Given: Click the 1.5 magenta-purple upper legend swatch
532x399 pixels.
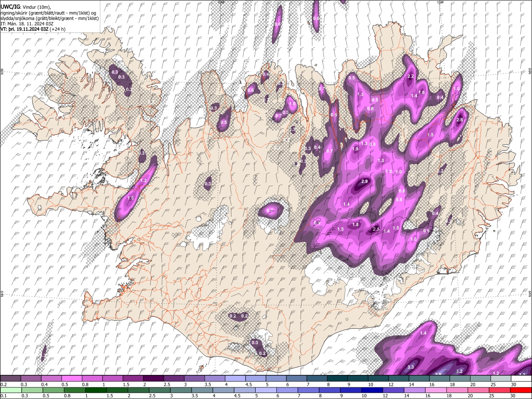Looking at the screenshot, I should click(x=133, y=378).
